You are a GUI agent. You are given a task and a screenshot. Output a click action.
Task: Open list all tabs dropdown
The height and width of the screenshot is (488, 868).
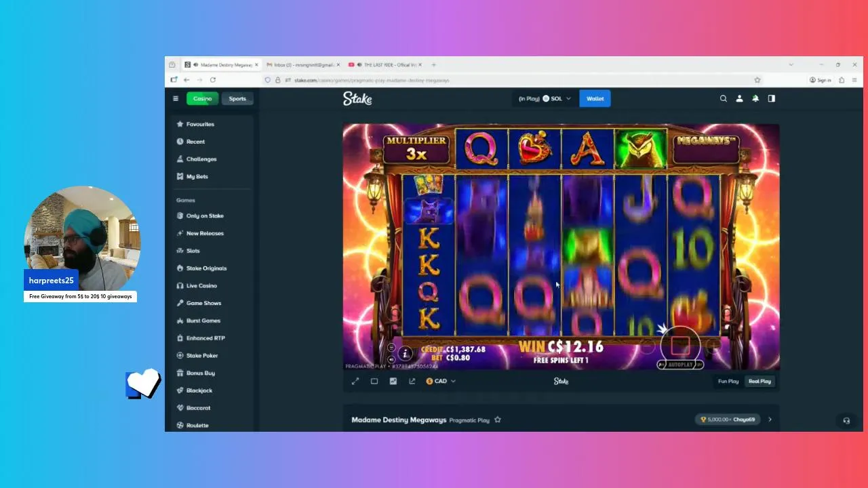[x=791, y=64]
